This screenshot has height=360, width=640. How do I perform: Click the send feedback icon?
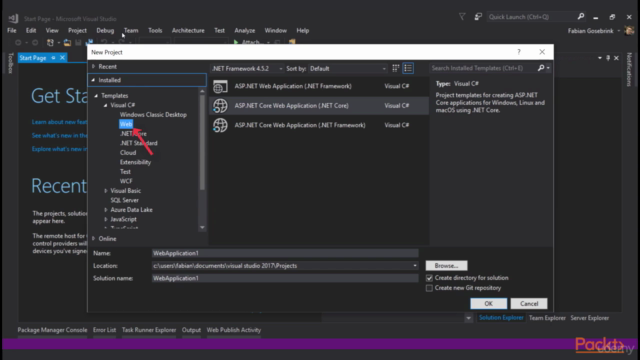tap(478, 17)
